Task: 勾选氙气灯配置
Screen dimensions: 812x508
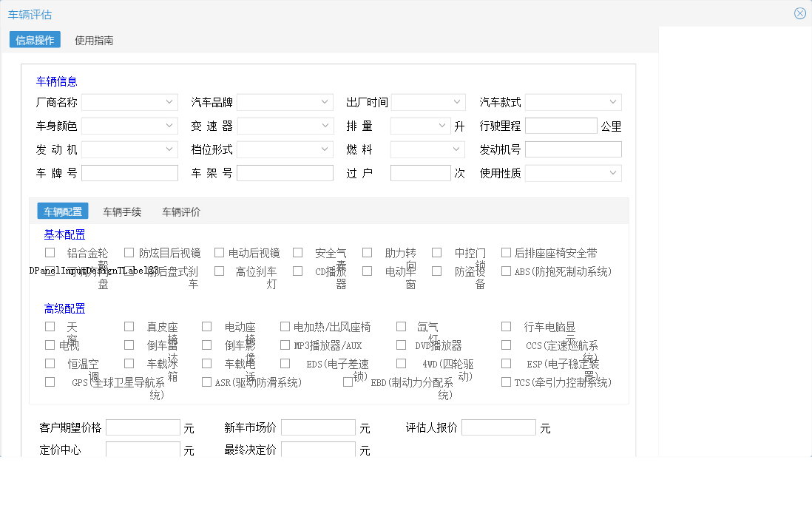Action: (x=401, y=325)
